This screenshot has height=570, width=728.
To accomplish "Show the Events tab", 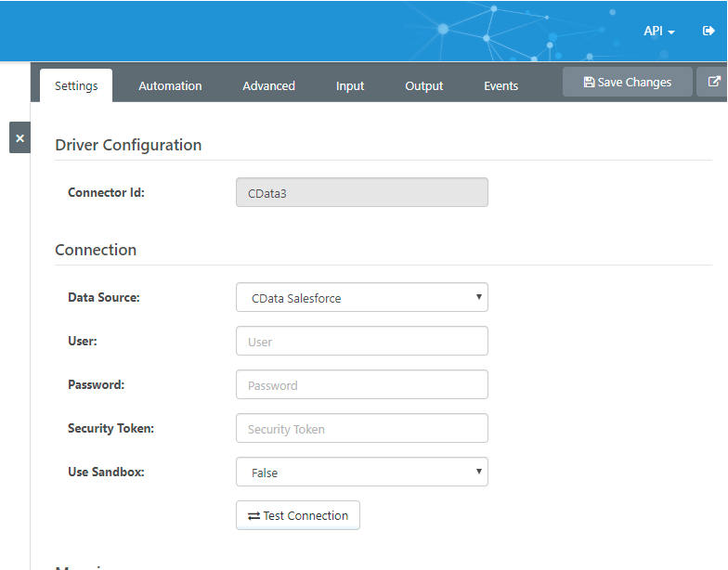I will coord(500,86).
